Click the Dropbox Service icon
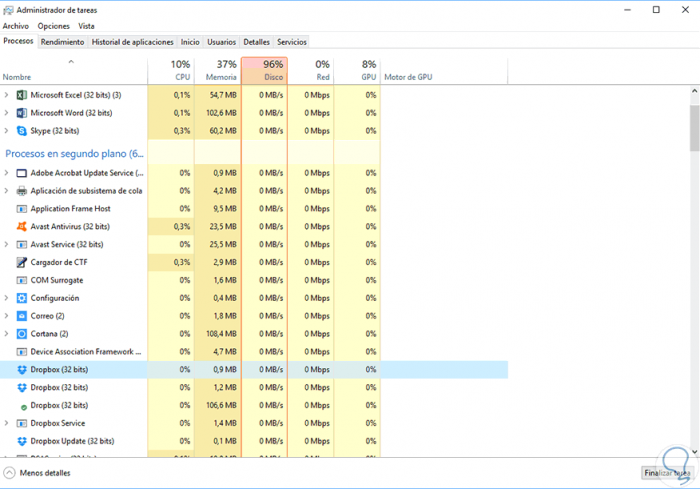The image size is (700, 489). [21, 423]
